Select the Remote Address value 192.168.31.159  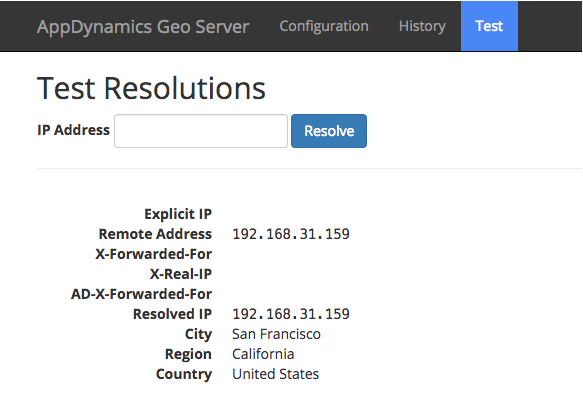tap(291, 234)
